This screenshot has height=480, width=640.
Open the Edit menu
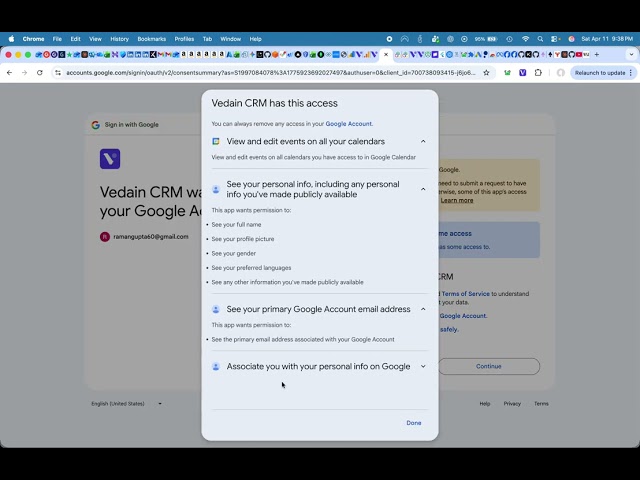coord(76,39)
